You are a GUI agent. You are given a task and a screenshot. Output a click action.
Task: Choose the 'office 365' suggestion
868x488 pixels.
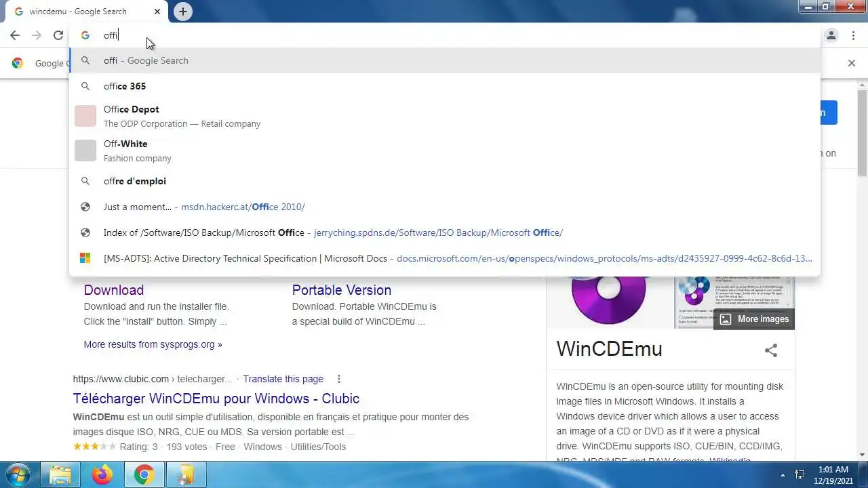(444, 86)
